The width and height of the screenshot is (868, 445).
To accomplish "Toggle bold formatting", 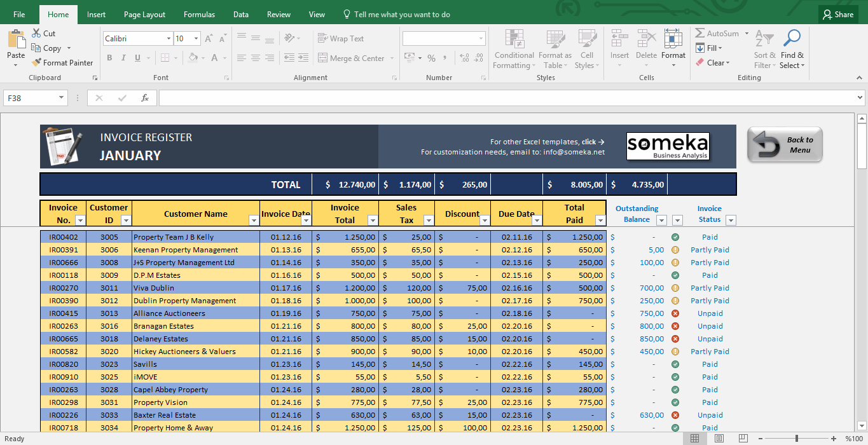I will point(109,58).
